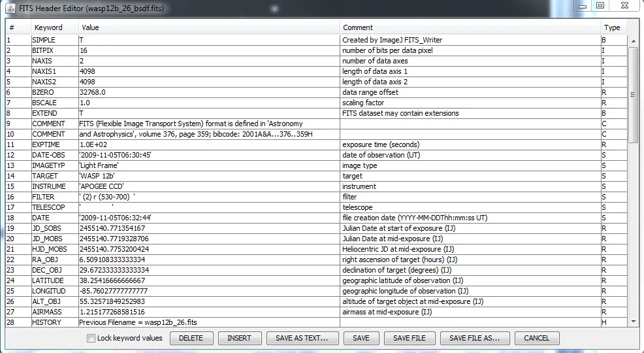Select the AIRMASS keyword row
The height and width of the screenshot is (353, 644).
pos(48,312)
